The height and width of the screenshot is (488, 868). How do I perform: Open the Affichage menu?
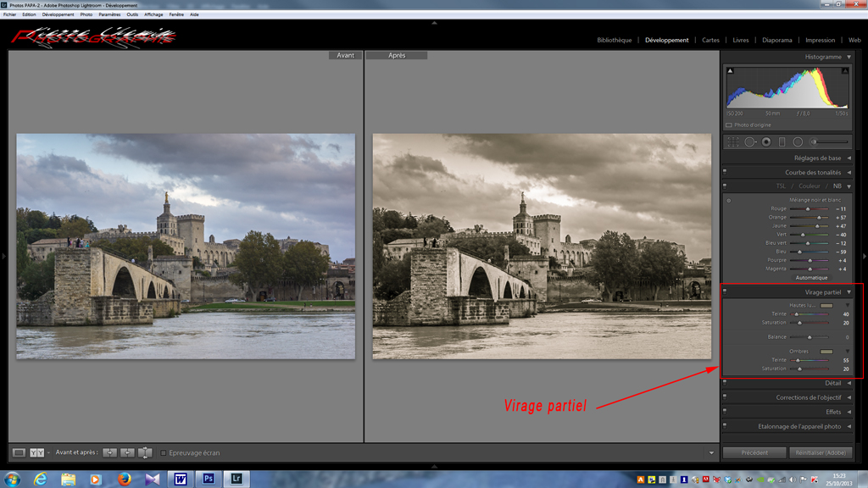point(153,15)
